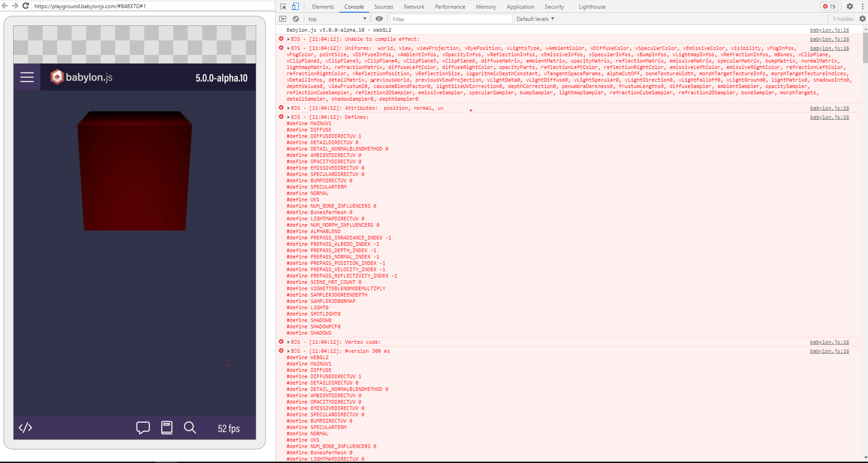This screenshot has height=463, width=868.
Task: Click the '#define SPOTLIGHT0' line
Action: [313, 314]
